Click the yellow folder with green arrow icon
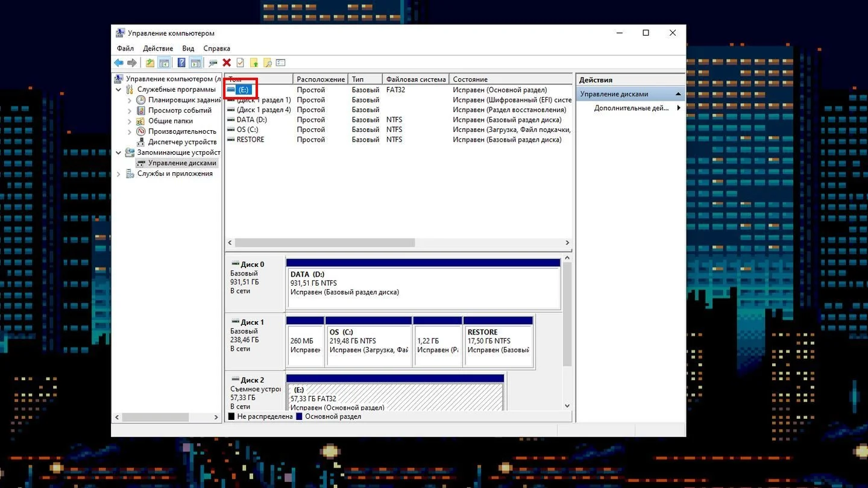The height and width of the screenshot is (488, 868). (254, 63)
